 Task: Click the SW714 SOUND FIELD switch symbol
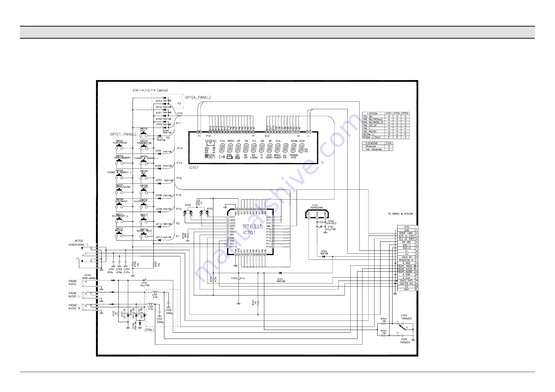click(x=144, y=235)
